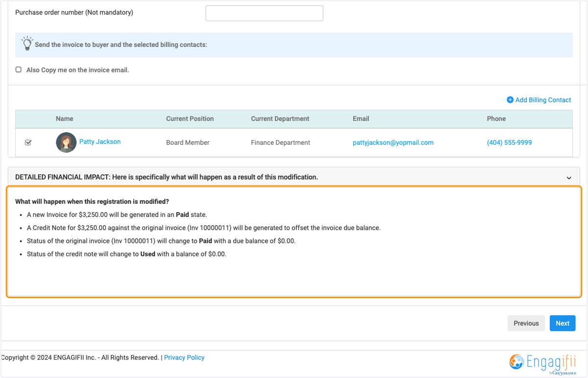This screenshot has width=588, height=378.
Task: Click the (404) 555-9999 phone link
Action: click(509, 142)
